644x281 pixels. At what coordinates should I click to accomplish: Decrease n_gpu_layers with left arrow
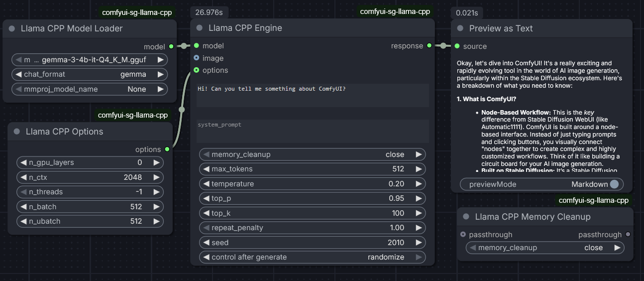[24, 162]
